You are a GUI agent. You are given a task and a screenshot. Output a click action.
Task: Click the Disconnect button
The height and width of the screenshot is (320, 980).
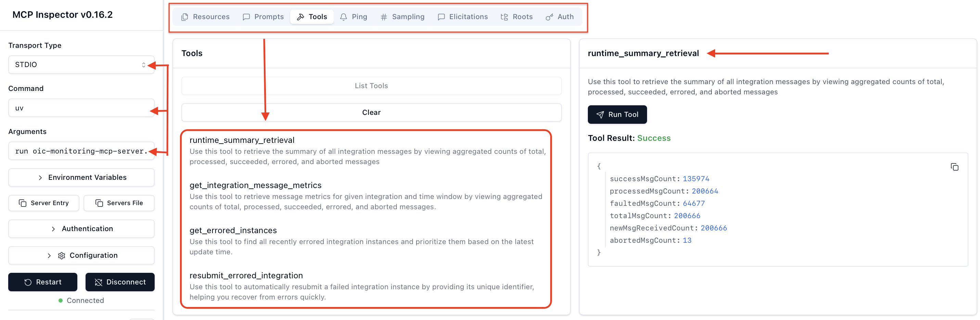(120, 282)
